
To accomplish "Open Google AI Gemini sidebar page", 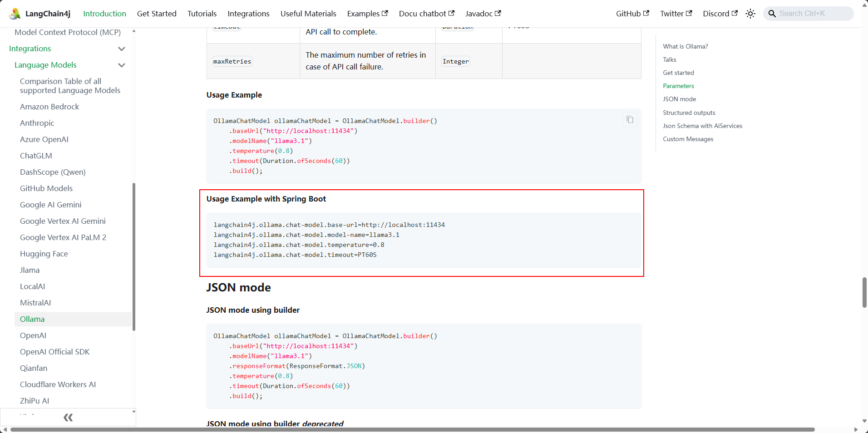I will click(51, 205).
